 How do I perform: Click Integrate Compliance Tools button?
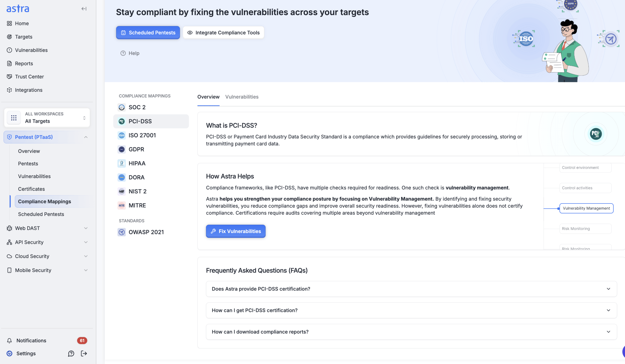[223, 32]
